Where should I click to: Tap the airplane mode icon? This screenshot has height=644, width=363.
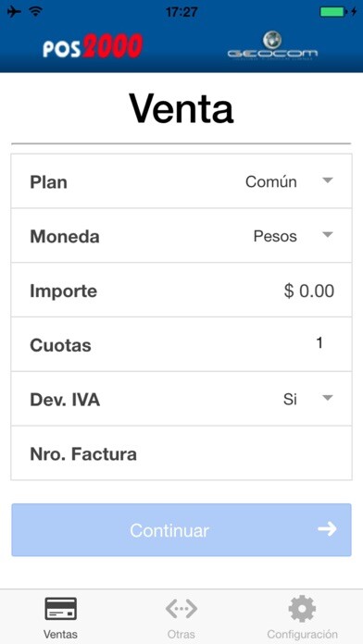(14, 12)
